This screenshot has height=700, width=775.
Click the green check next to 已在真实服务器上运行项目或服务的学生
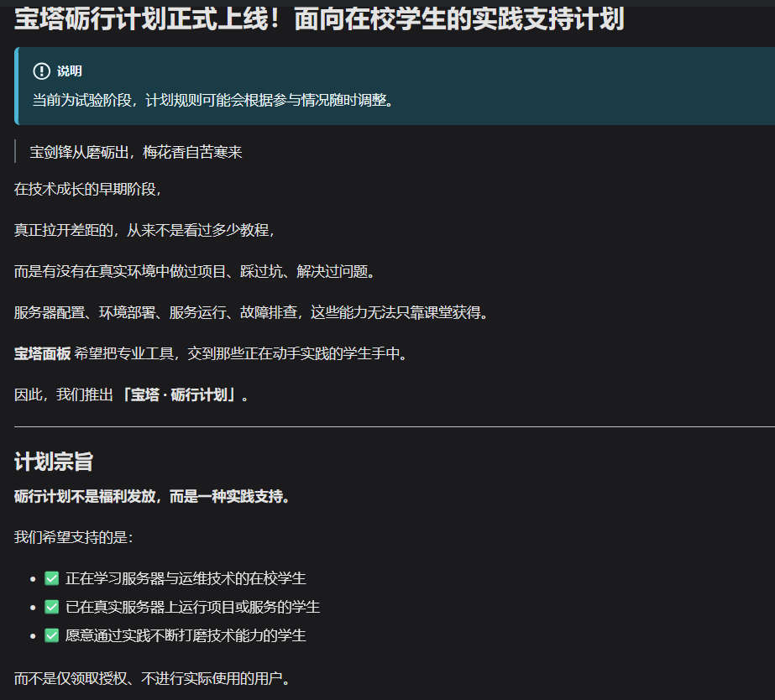coord(51,607)
